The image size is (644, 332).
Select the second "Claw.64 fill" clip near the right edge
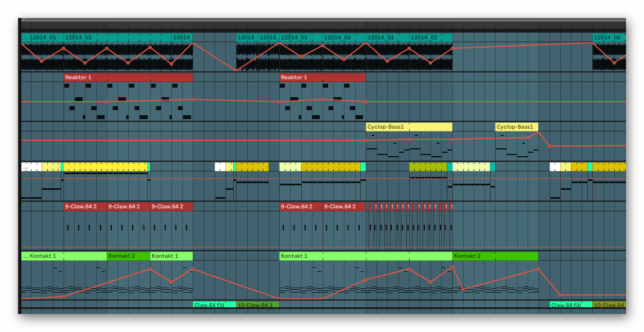pos(571,305)
